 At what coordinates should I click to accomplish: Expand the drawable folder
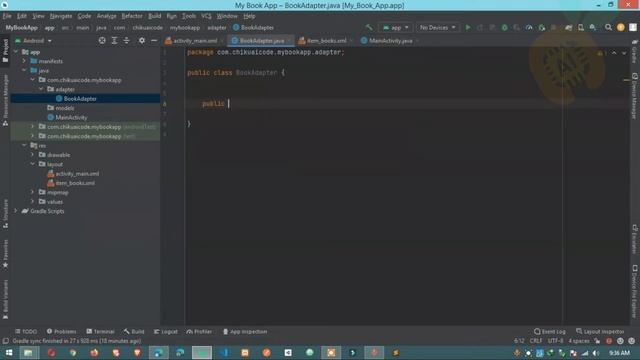coord(33,155)
